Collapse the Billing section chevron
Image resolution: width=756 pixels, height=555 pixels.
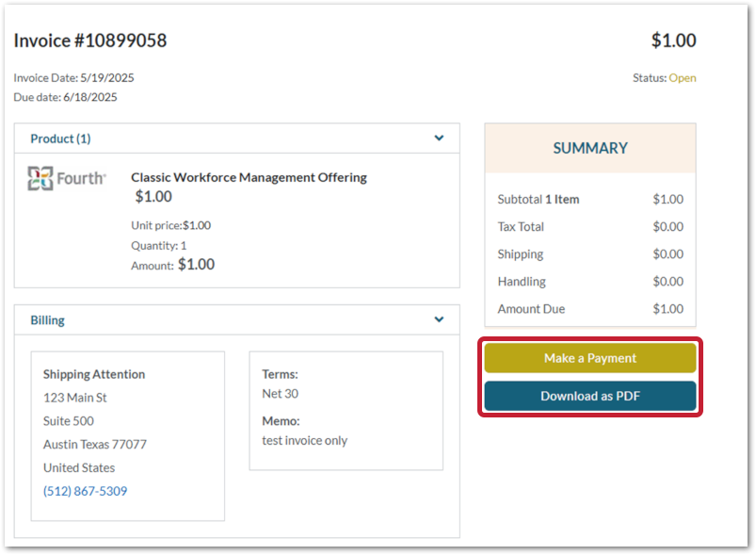[x=439, y=320]
